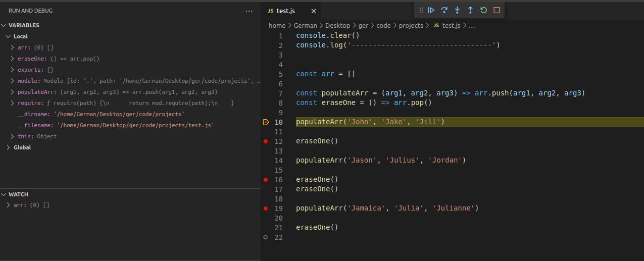Click the Desktop breadcrumb segment
644x261 pixels.
coord(337,25)
